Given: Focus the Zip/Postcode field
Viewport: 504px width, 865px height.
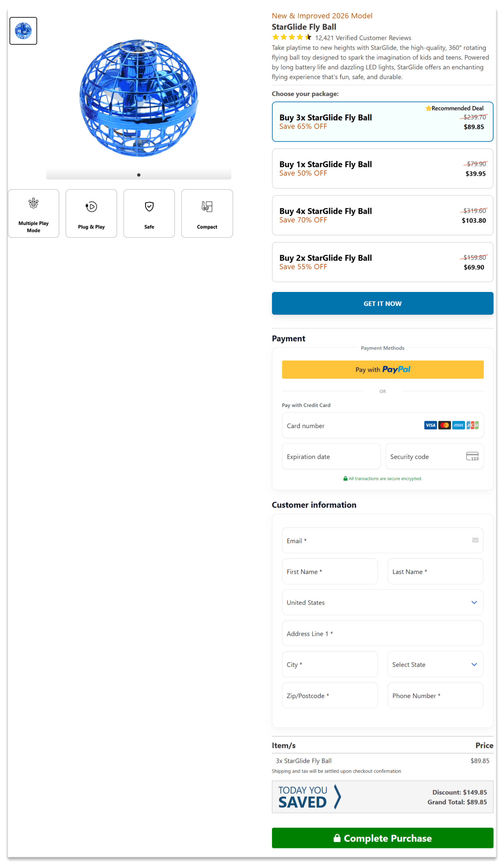Looking at the screenshot, I should (x=330, y=696).
